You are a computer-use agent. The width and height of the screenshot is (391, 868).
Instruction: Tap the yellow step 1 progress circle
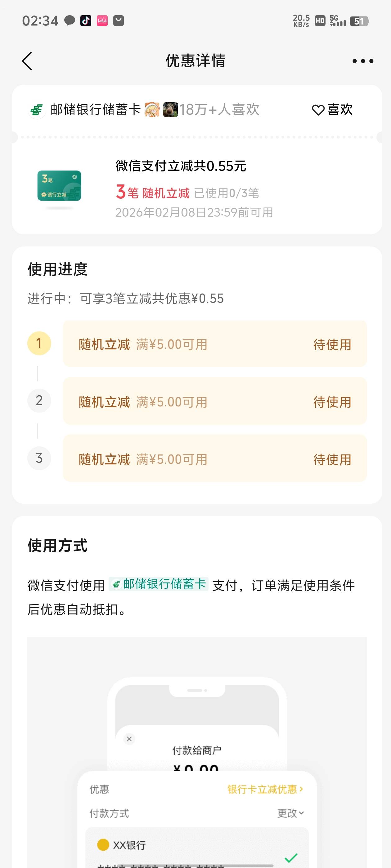click(x=39, y=343)
